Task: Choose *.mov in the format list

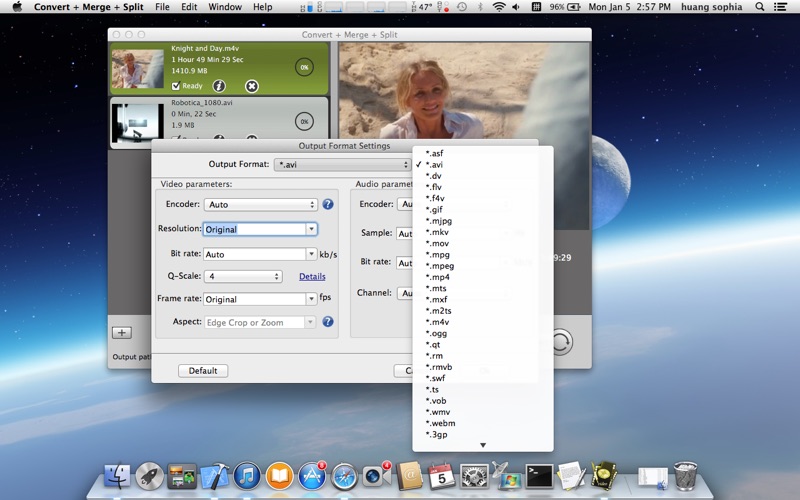Action: (x=483, y=243)
